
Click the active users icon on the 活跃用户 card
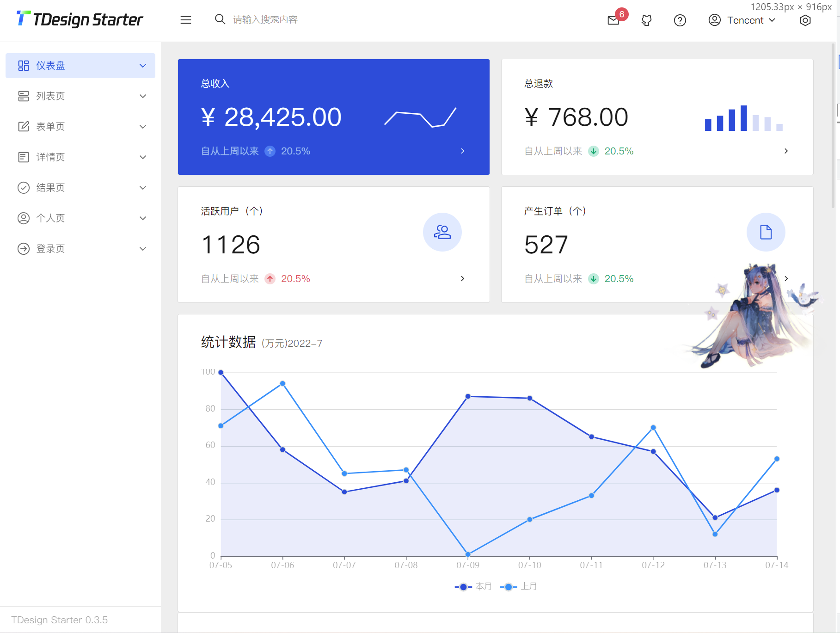[442, 232]
